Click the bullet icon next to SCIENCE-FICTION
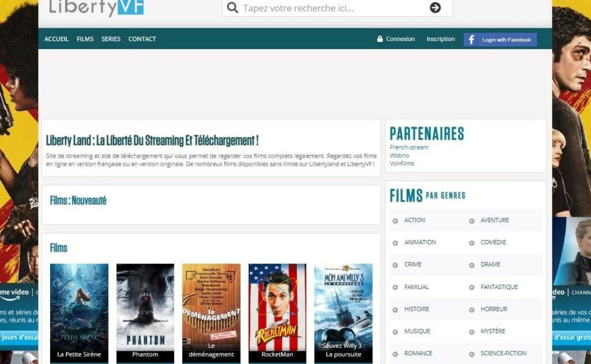Viewport: 591px width, 364px height. pyautogui.click(x=472, y=354)
